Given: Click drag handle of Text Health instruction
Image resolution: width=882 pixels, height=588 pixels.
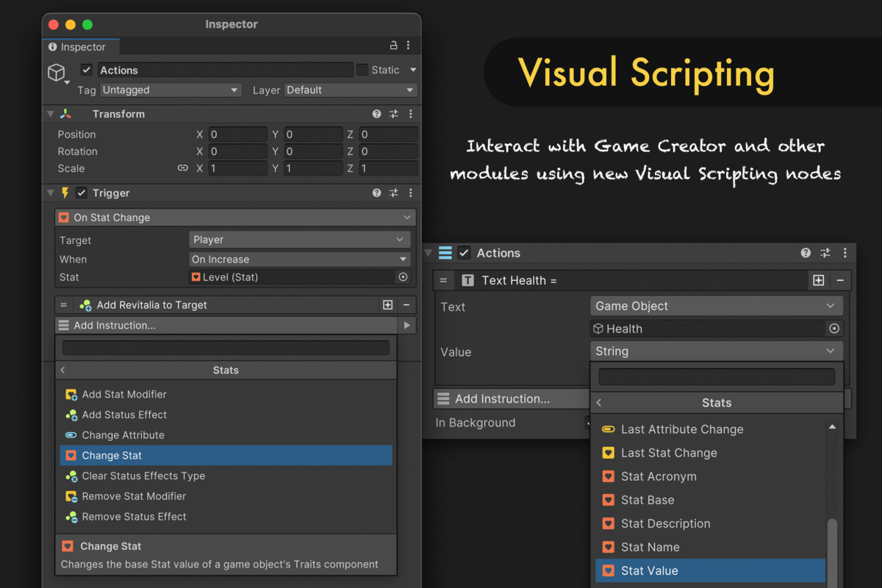Looking at the screenshot, I should click(x=443, y=281).
